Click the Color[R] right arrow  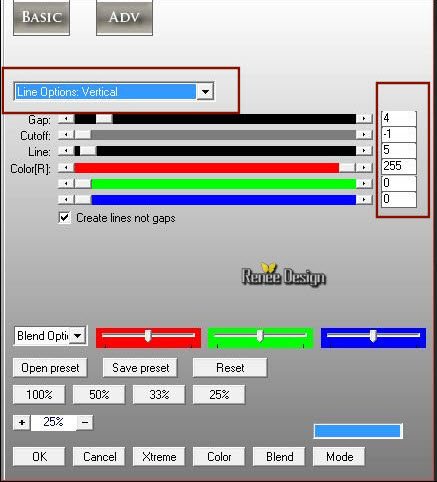(x=364, y=168)
